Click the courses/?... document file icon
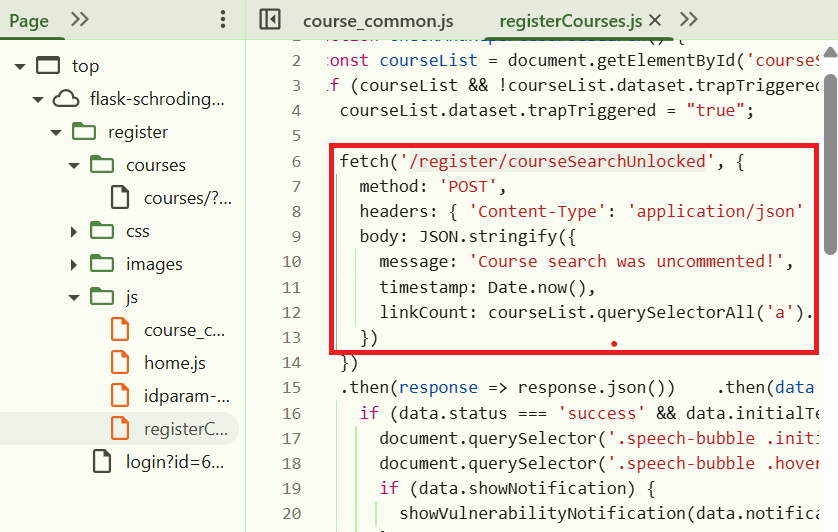838x532 pixels. 120,197
